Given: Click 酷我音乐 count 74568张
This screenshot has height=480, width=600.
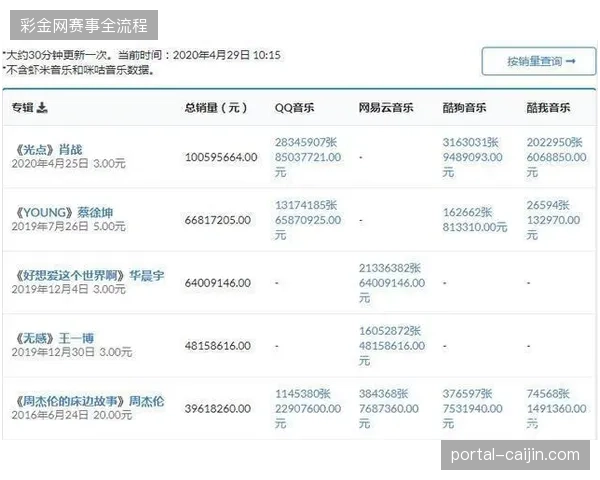Looking at the screenshot, I should tap(548, 393).
